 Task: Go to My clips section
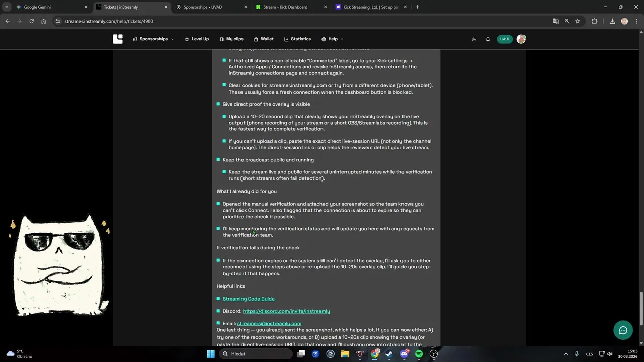pyautogui.click(x=231, y=39)
